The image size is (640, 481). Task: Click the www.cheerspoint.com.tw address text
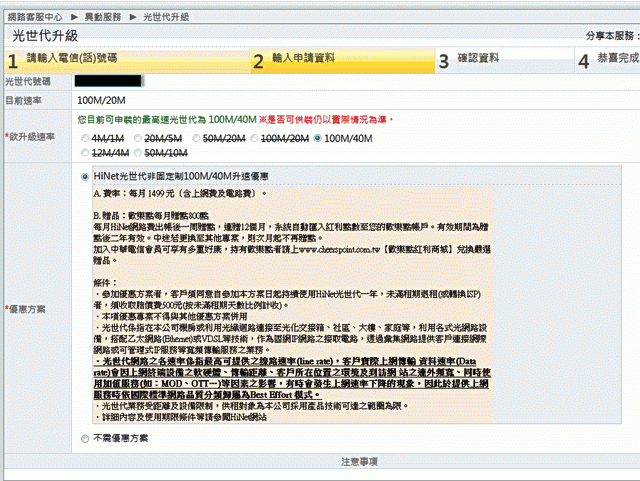click(339, 249)
